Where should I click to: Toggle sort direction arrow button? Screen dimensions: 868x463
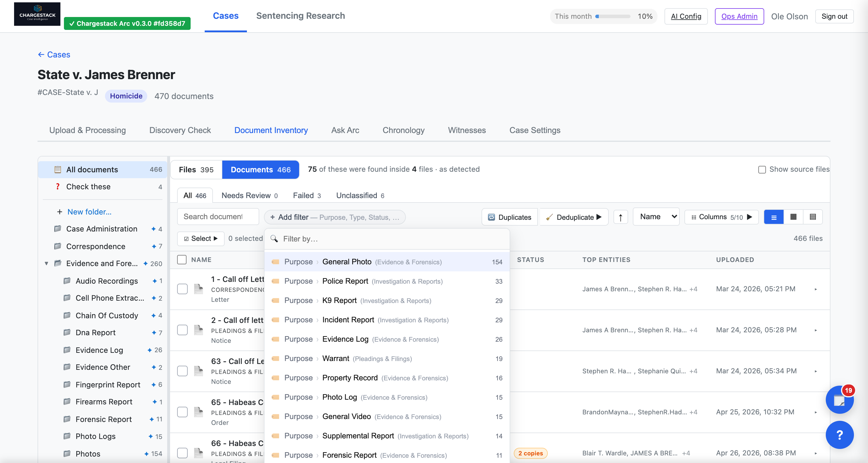(620, 217)
